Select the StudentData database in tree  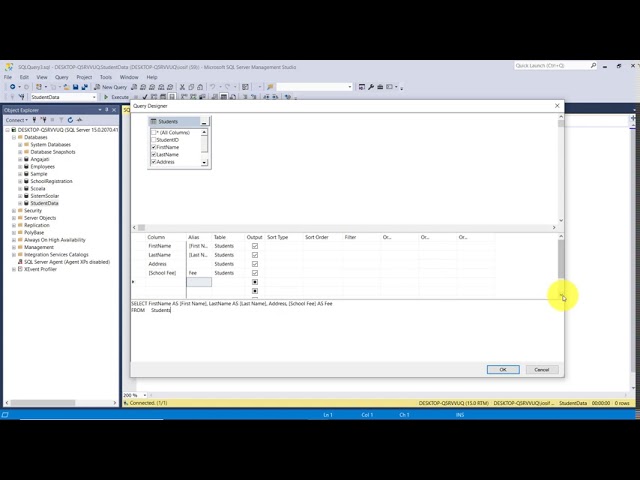click(x=44, y=203)
